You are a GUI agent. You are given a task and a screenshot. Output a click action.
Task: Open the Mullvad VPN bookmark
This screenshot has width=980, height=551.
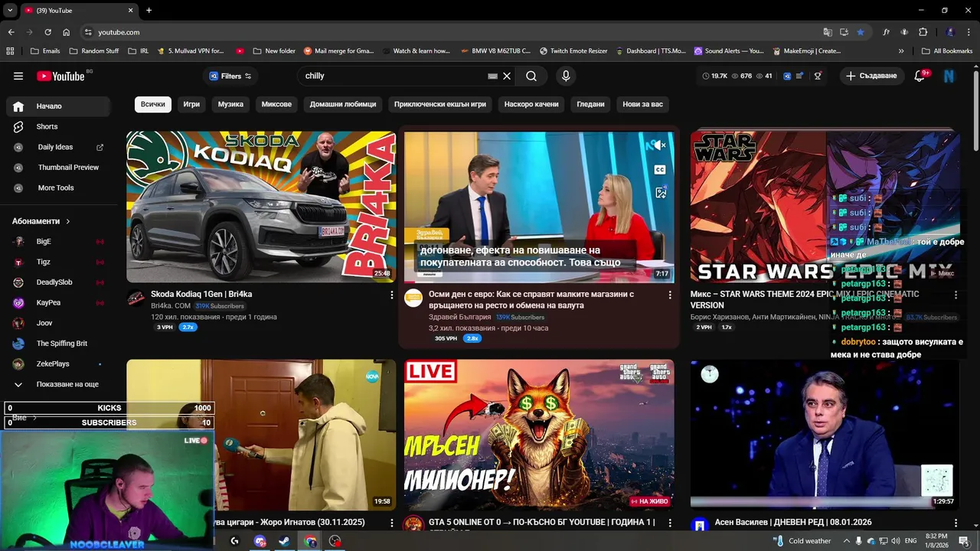191,51
